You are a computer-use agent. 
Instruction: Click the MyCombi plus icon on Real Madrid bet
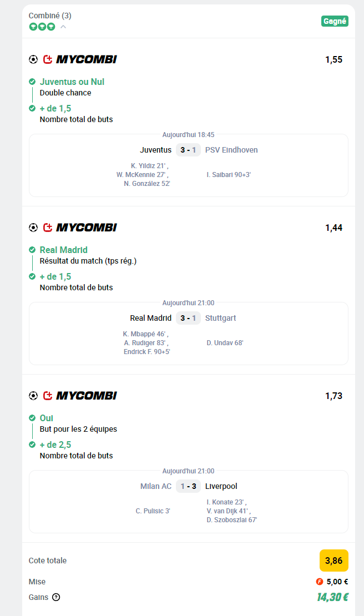48,228
